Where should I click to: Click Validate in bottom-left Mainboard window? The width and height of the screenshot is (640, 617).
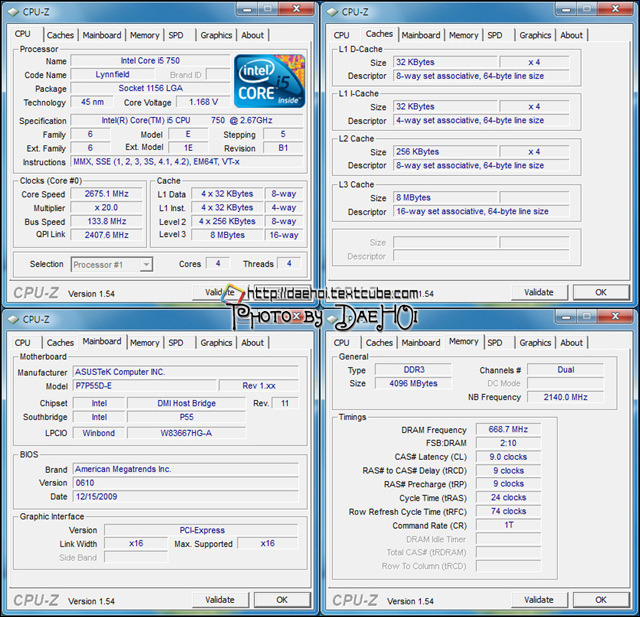(x=220, y=600)
